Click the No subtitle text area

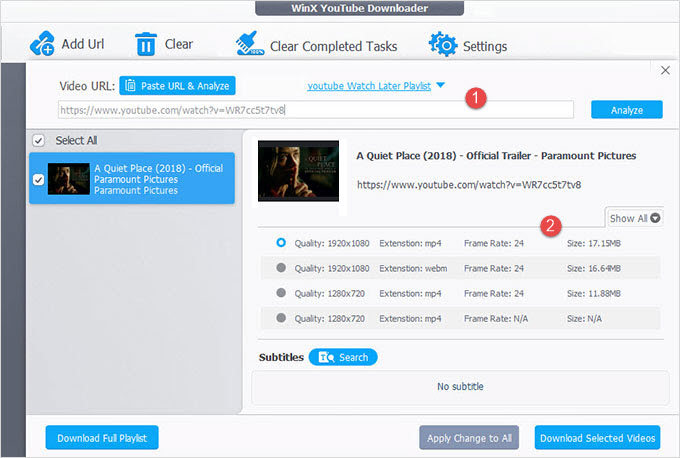coord(460,386)
